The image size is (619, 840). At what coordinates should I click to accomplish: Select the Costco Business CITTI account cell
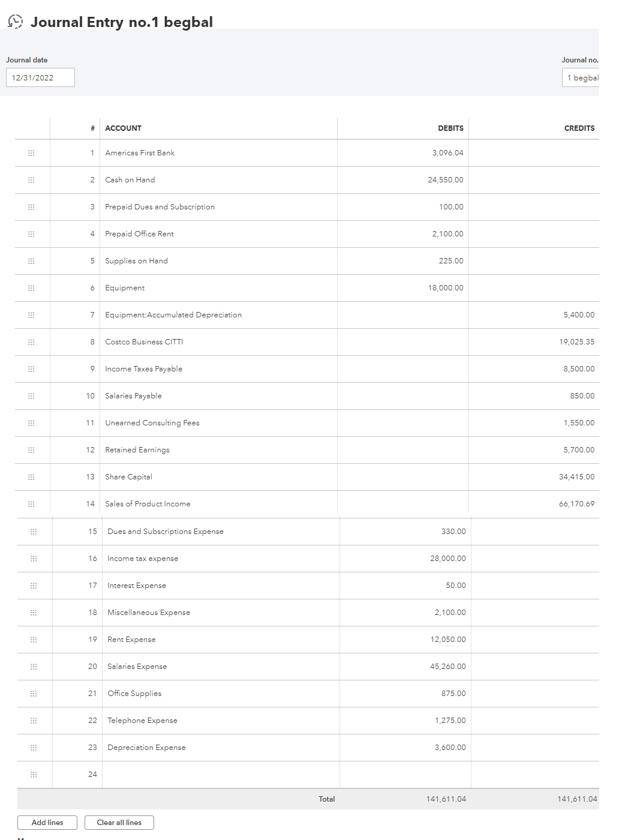pyautogui.click(x=218, y=342)
